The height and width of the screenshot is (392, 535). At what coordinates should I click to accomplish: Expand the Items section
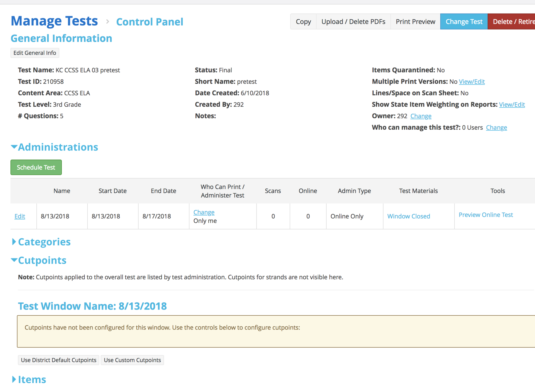coord(14,379)
